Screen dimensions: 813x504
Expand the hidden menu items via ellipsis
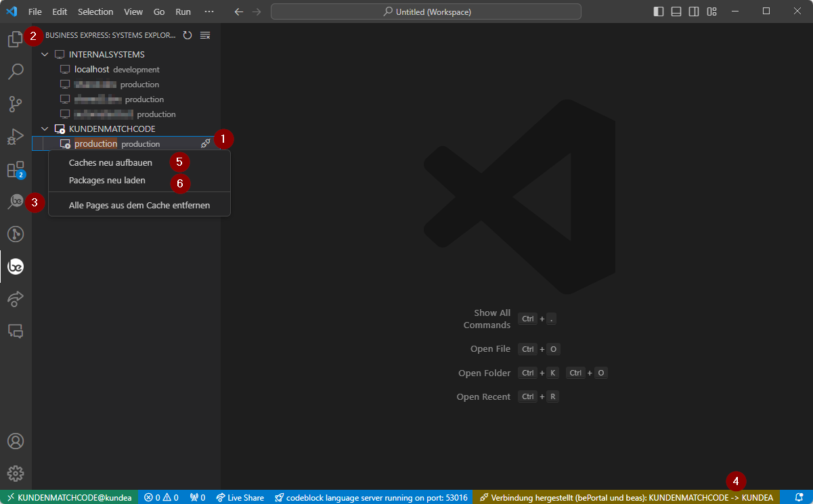(208, 12)
